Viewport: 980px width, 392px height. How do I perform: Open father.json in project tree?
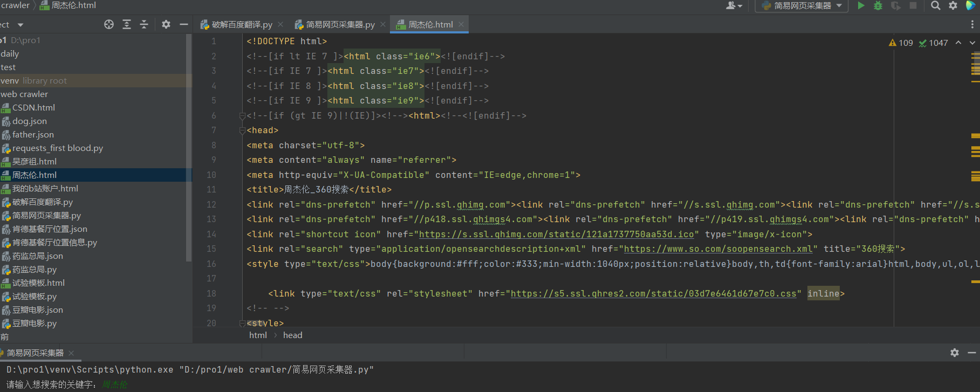coord(33,135)
